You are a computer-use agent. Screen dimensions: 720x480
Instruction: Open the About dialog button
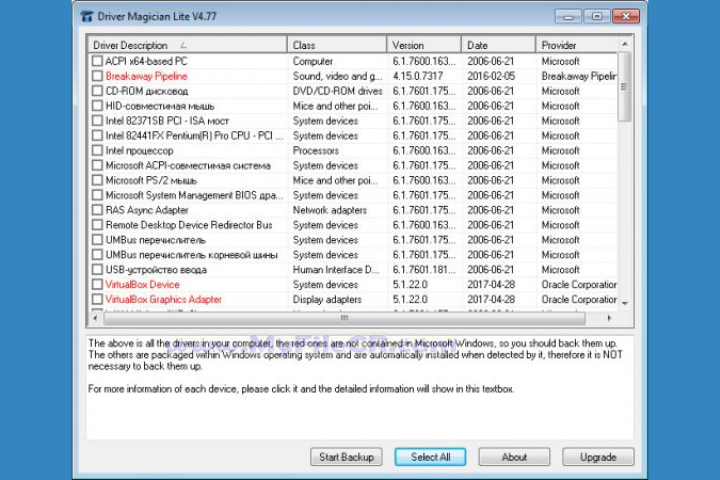514,457
